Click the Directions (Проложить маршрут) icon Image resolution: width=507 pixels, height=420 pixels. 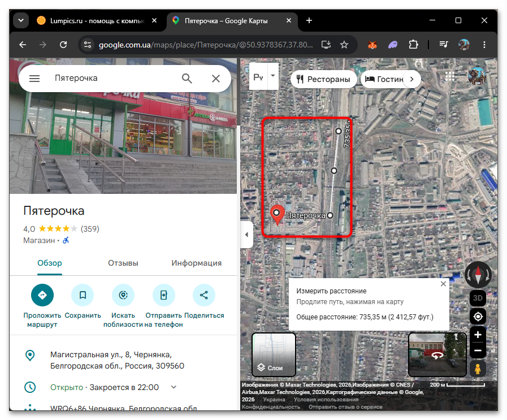click(x=42, y=295)
